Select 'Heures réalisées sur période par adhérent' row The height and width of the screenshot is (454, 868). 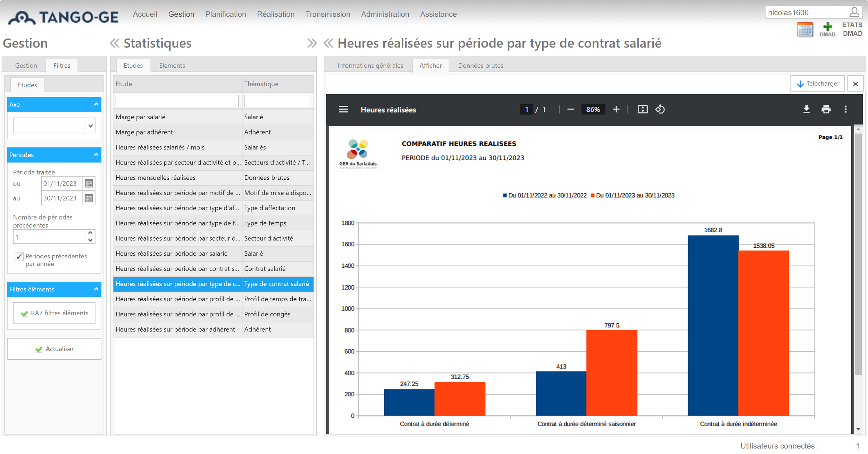click(x=213, y=329)
